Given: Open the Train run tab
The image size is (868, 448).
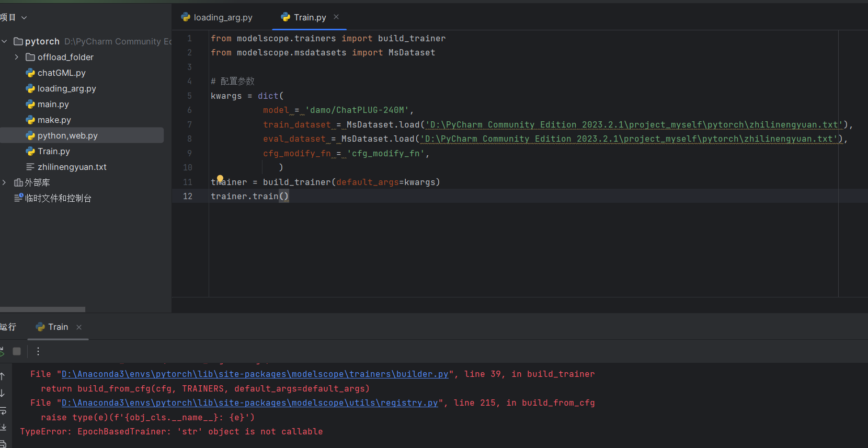Looking at the screenshot, I should click(x=52, y=327).
